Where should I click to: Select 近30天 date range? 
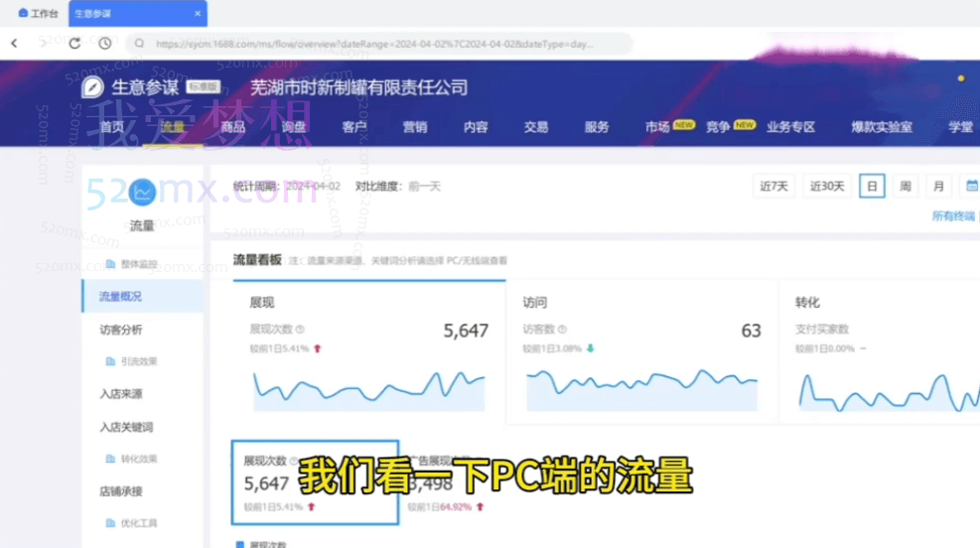(827, 187)
